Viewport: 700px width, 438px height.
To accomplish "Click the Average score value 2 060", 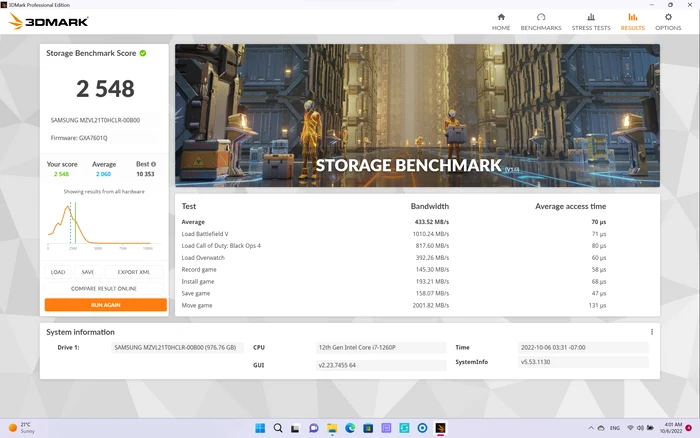I will tap(103, 174).
